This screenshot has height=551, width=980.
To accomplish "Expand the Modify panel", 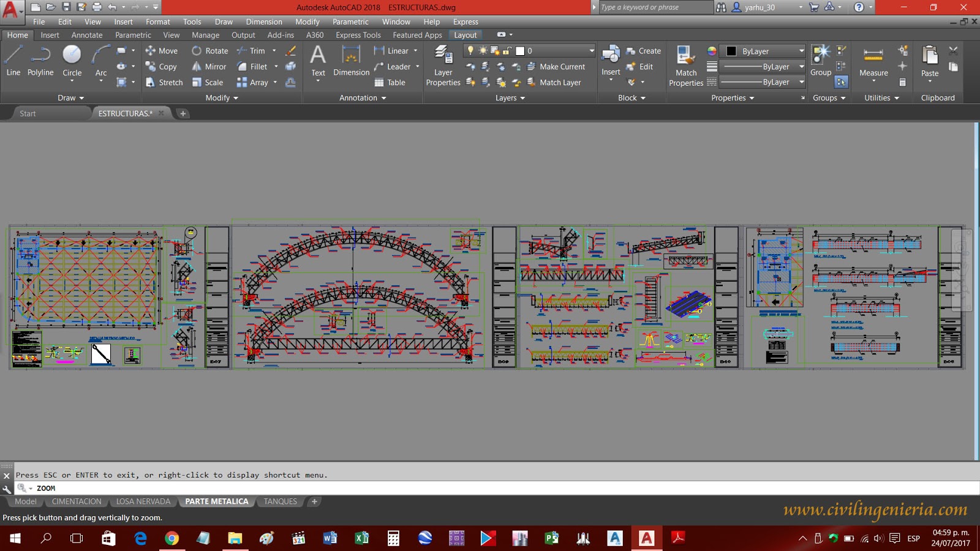I will [x=222, y=98].
